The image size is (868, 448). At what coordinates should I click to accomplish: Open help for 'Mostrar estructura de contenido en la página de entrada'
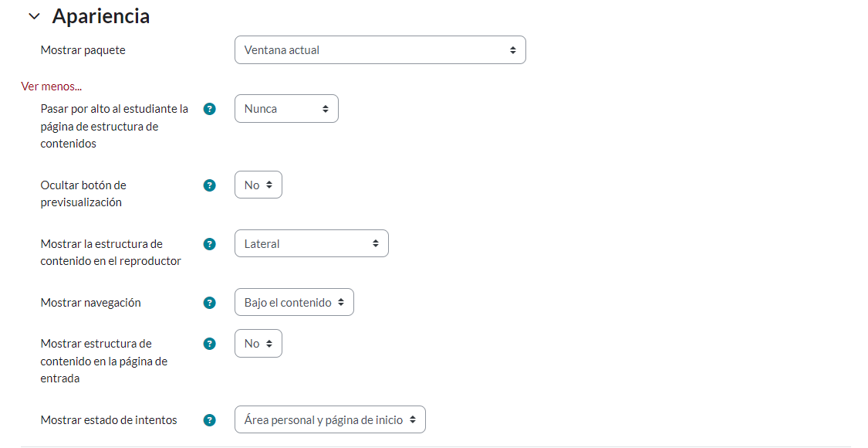click(x=209, y=344)
